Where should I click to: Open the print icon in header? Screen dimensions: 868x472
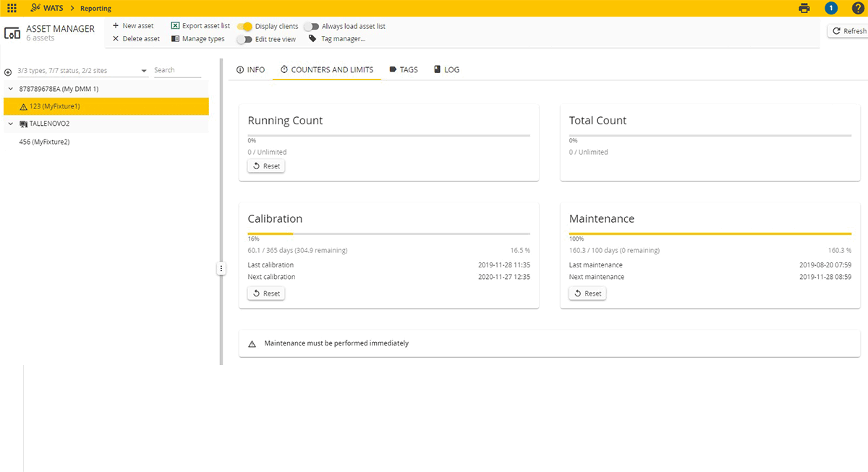coord(804,8)
